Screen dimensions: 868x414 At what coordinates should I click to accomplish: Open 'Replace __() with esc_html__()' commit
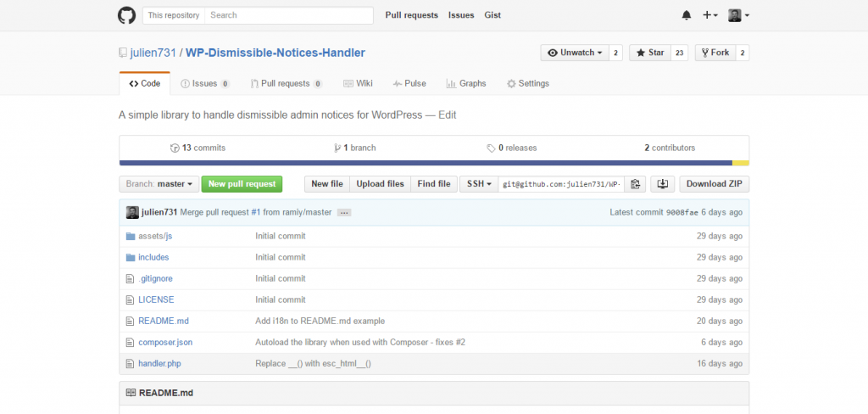(x=313, y=364)
